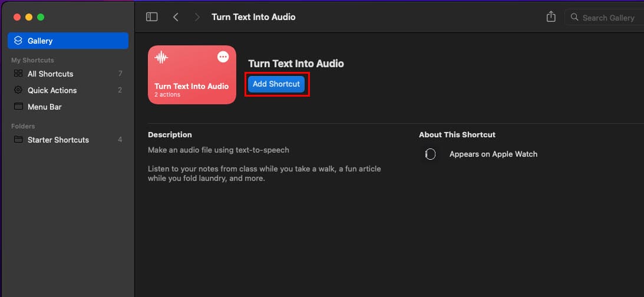Select Quick Actions in sidebar
Image resolution: width=644 pixels, height=297 pixels.
(68, 90)
